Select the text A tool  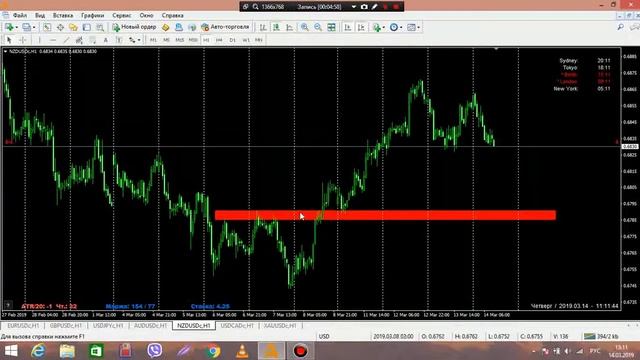[105, 40]
